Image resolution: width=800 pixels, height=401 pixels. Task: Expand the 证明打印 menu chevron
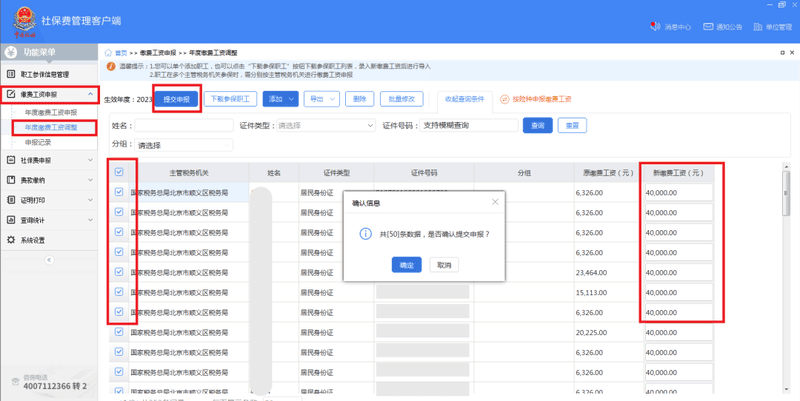pyautogui.click(x=90, y=200)
